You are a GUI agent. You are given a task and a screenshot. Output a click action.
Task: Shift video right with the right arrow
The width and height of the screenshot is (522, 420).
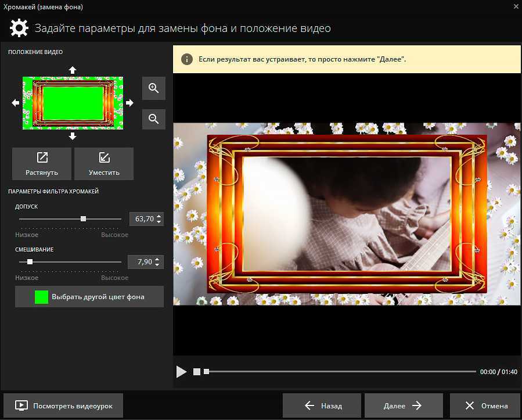pyautogui.click(x=129, y=103)
